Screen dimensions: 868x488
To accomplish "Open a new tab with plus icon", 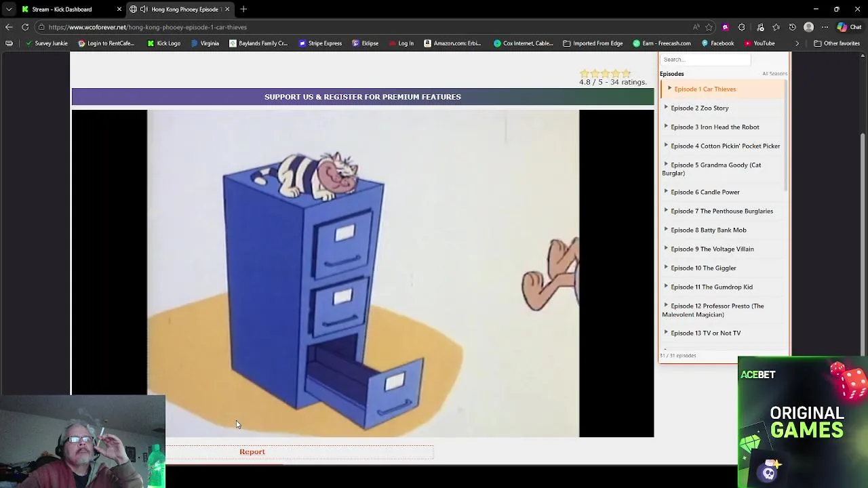I will (243, 9).
